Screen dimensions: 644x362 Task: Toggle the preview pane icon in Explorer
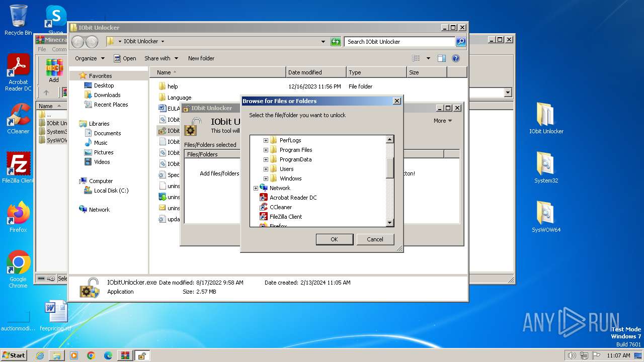(x=441, y=58)
